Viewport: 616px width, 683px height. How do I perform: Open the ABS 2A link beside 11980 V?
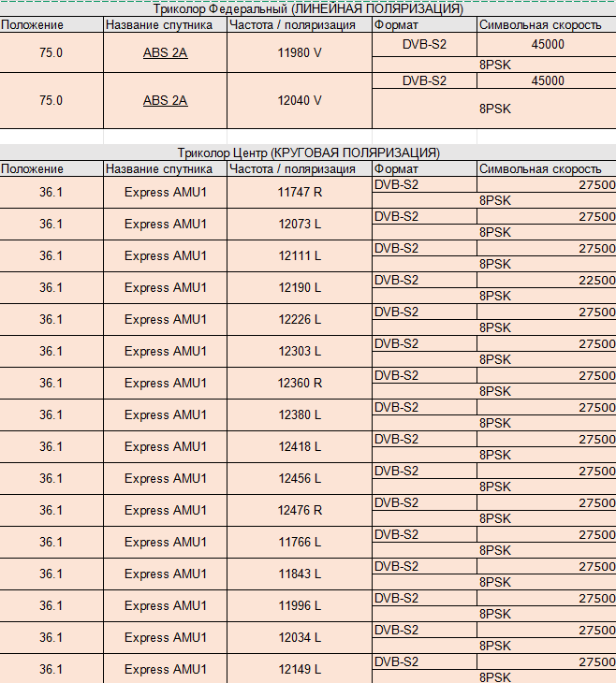165,52
